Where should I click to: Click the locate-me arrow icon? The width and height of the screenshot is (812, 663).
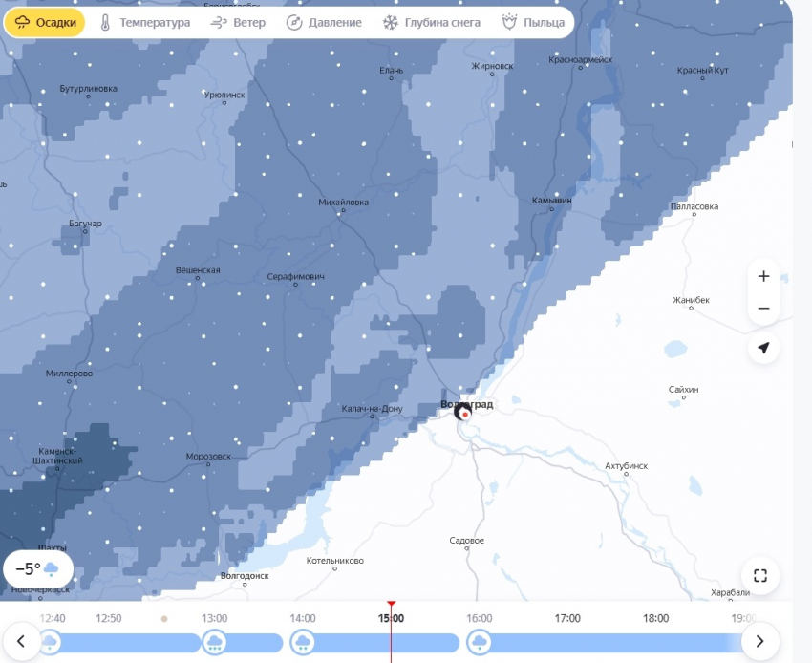[762, 348]
